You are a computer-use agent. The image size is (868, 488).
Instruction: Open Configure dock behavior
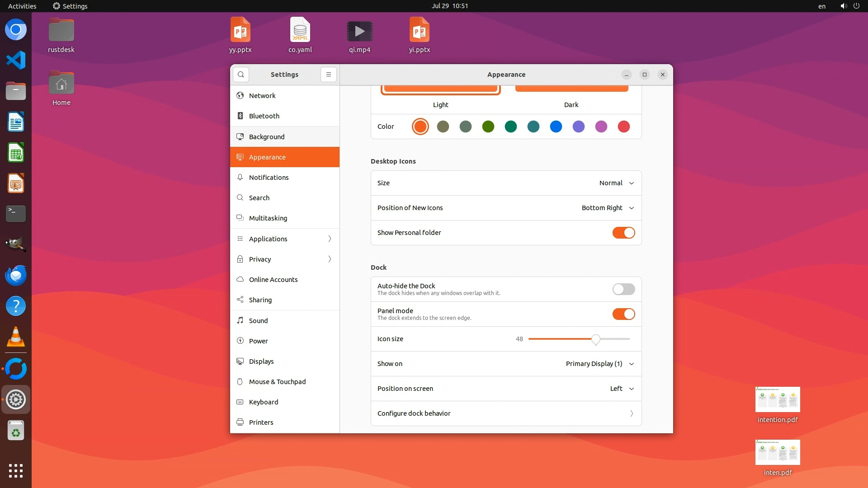coord(506,413)
